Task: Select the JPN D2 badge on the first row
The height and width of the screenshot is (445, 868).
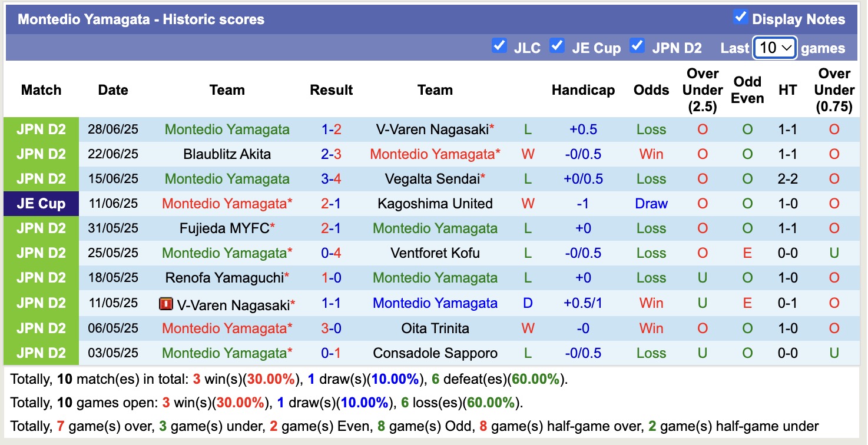Action: click(41, 129)
